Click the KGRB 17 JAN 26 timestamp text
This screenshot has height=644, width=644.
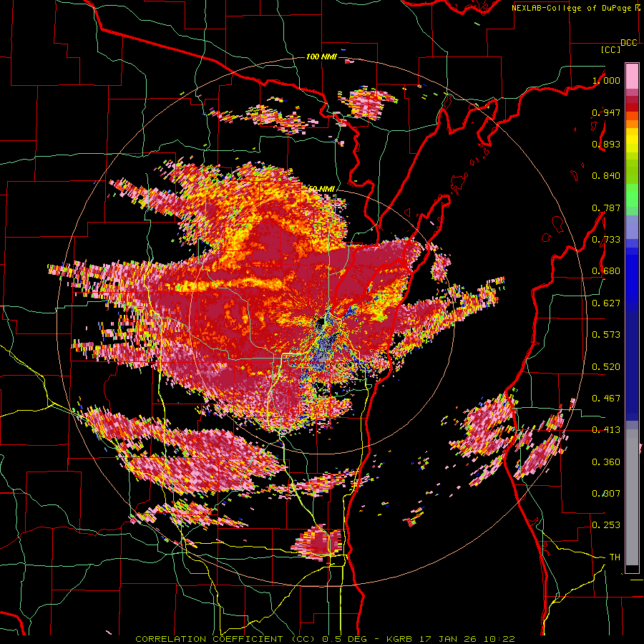(451, 639)
